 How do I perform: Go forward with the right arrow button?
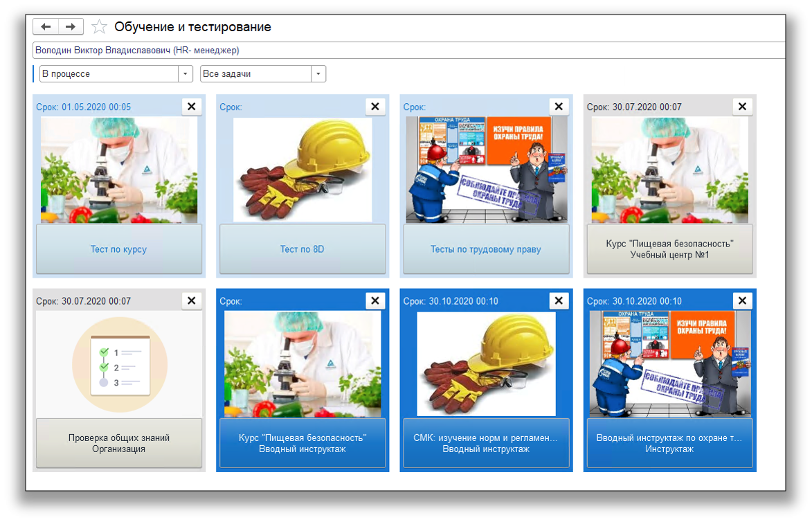[x=71, y=26]
